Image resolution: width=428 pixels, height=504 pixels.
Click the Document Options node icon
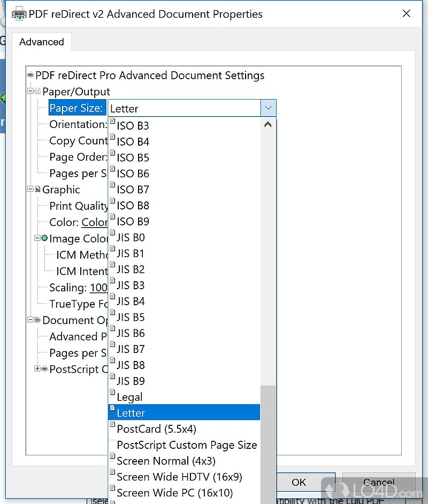[x=37, y=320]
